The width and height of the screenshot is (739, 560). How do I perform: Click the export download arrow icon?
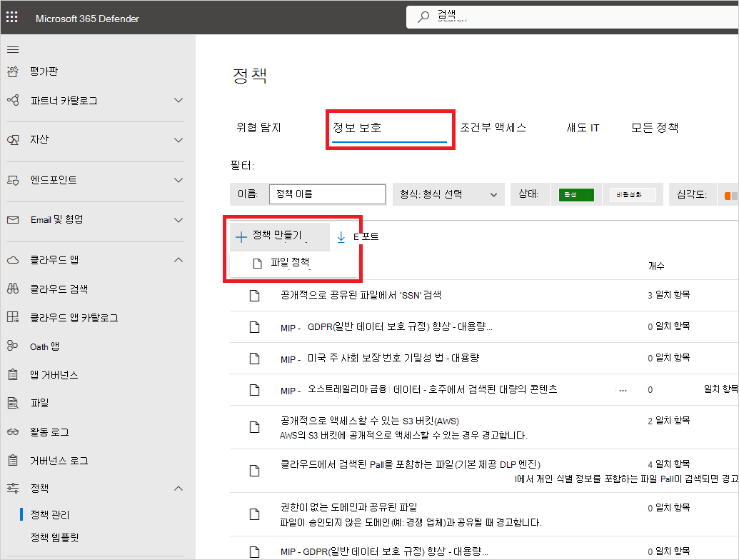(341, 237)
